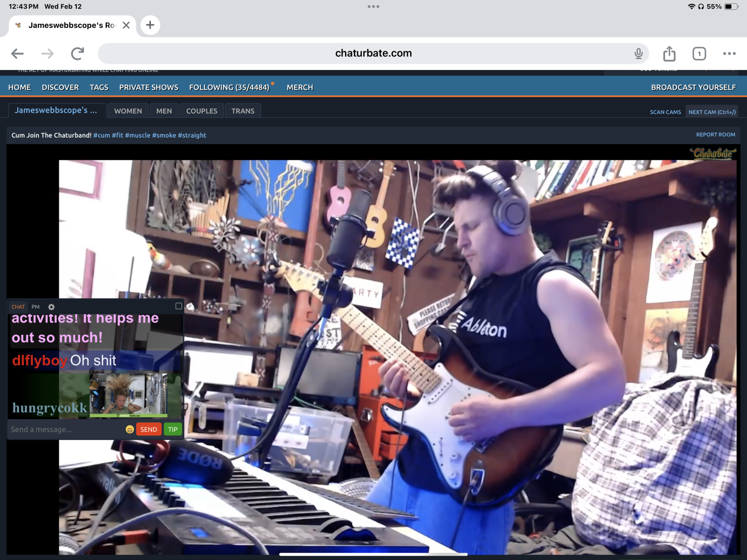Open DISCOVER in the navigation bar
Screen dimensions: 747x560
pyautogui.click(x=60, y=87)
